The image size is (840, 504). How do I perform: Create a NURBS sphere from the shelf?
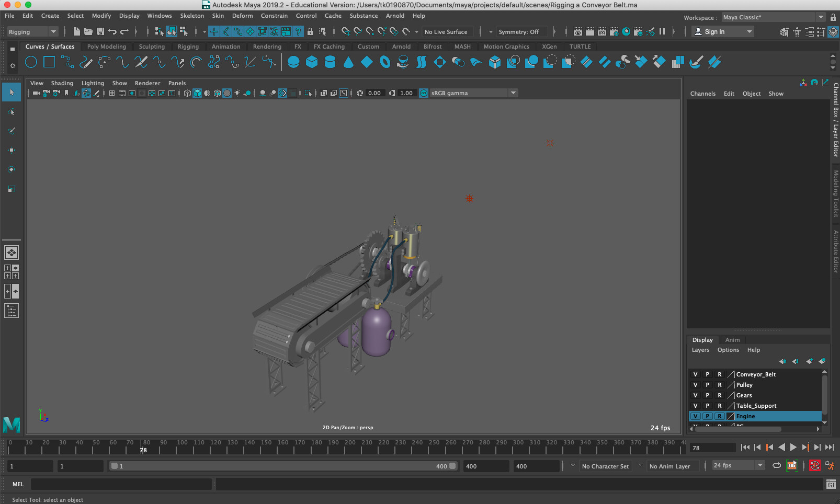pyautogui.click(x=293, y=62)
